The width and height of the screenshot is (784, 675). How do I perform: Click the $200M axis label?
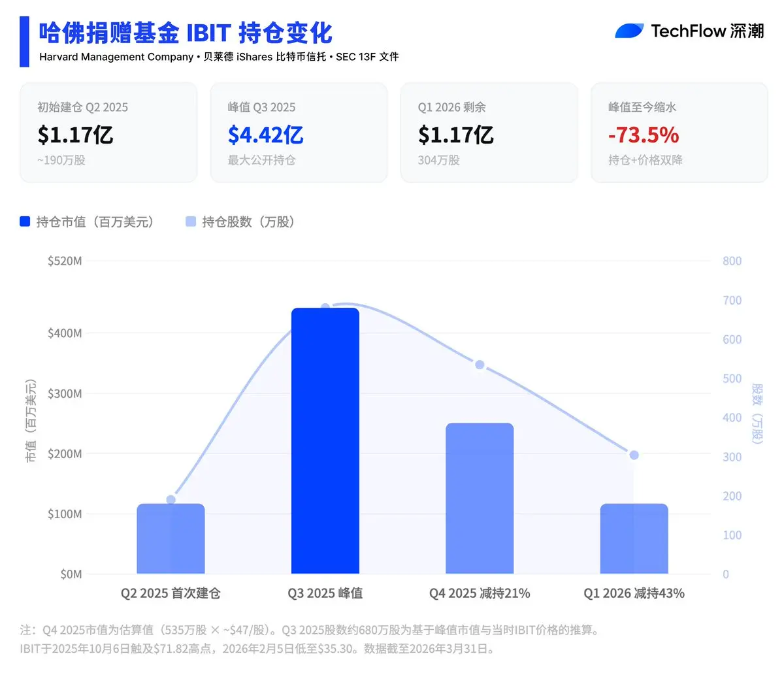(65, 453)
